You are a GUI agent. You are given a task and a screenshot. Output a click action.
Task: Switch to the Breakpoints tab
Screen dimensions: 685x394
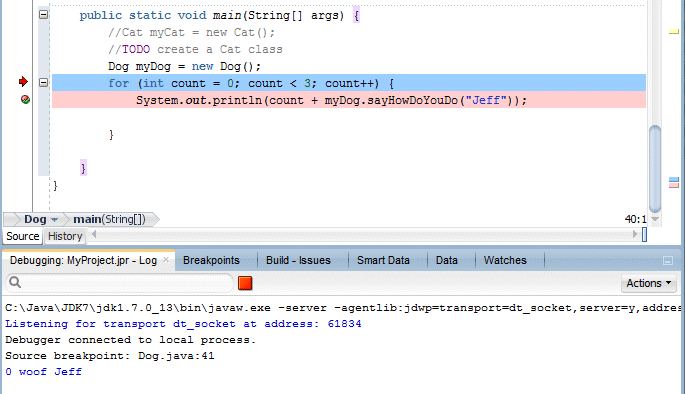pos(211,260)
